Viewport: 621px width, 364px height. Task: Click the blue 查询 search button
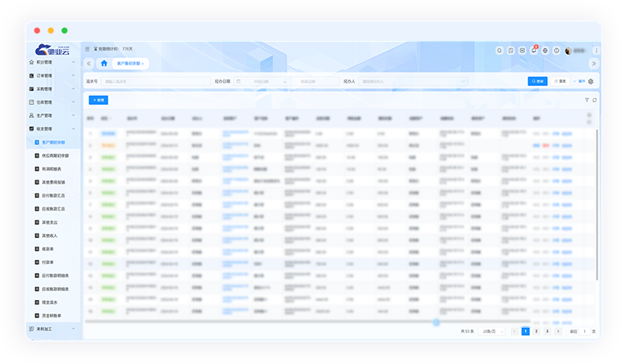coord(537,82)
